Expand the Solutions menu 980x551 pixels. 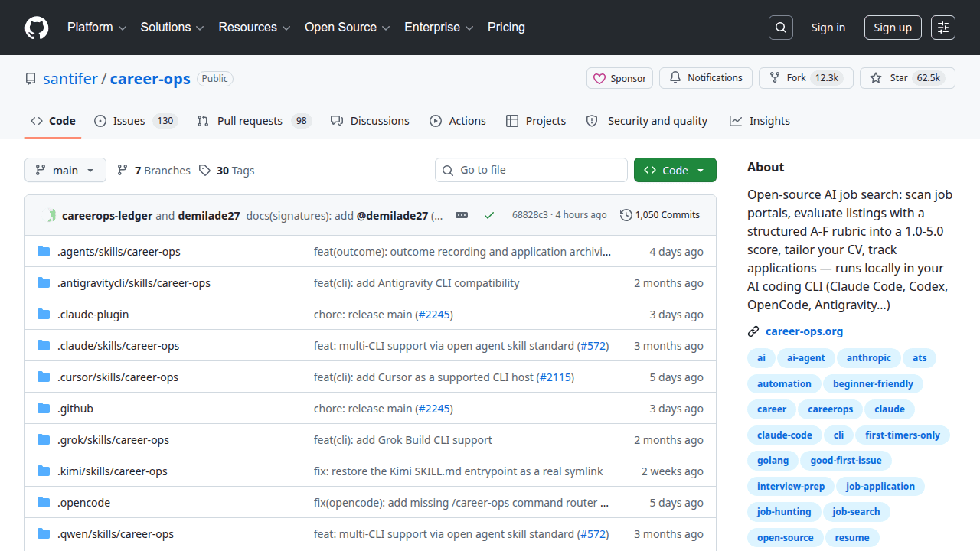click(172, 28)
